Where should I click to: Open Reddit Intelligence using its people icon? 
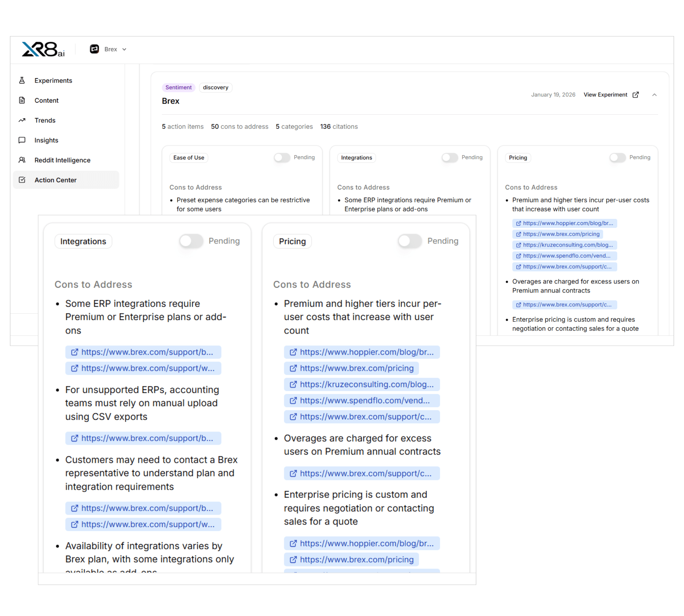point(22,160)
